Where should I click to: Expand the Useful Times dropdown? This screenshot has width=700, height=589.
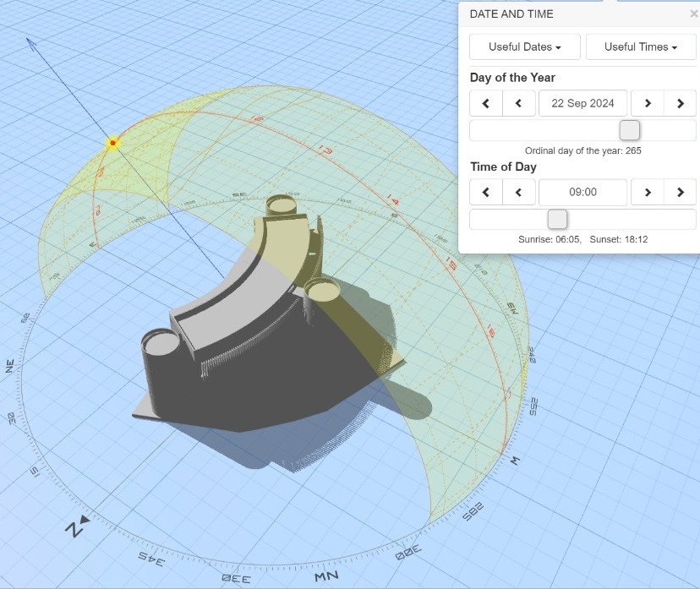click(640, 47)
